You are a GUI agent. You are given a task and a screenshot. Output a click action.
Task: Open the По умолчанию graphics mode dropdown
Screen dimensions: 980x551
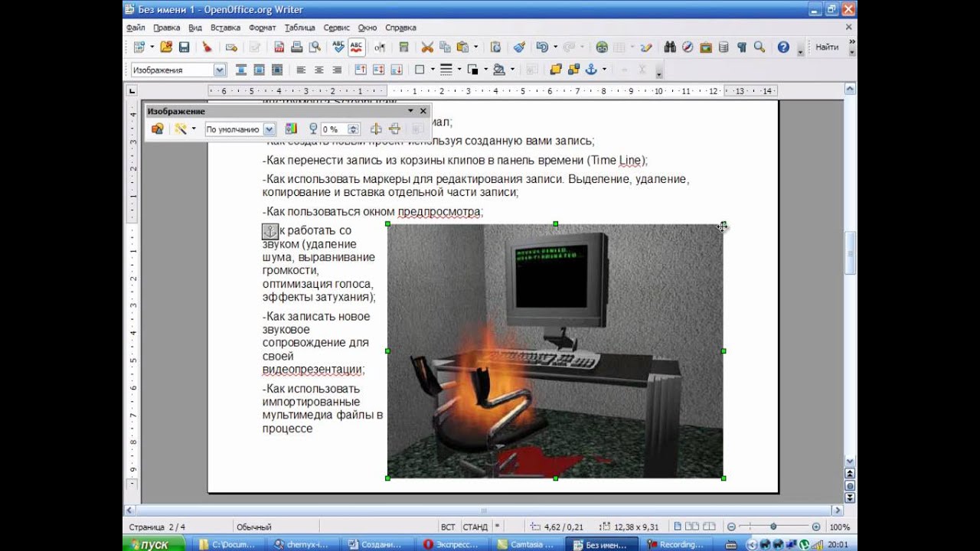click(269, 129)
